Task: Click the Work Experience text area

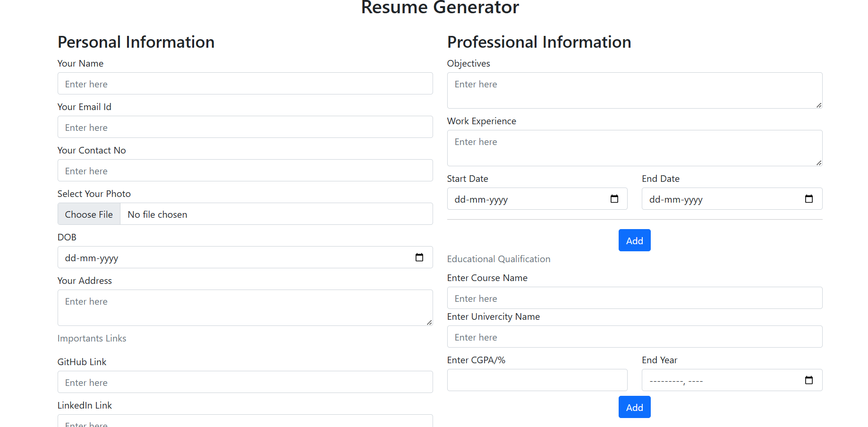Action: 634,148
